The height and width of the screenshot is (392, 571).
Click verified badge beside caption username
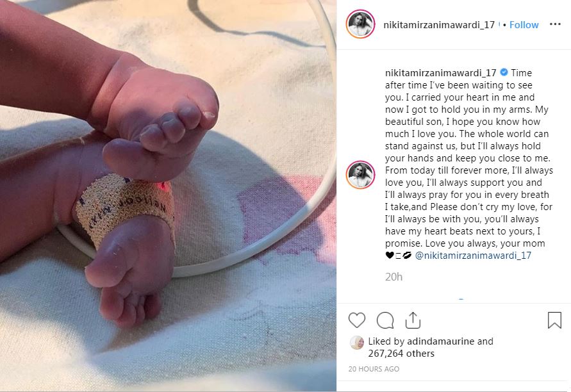click(504, 72)
